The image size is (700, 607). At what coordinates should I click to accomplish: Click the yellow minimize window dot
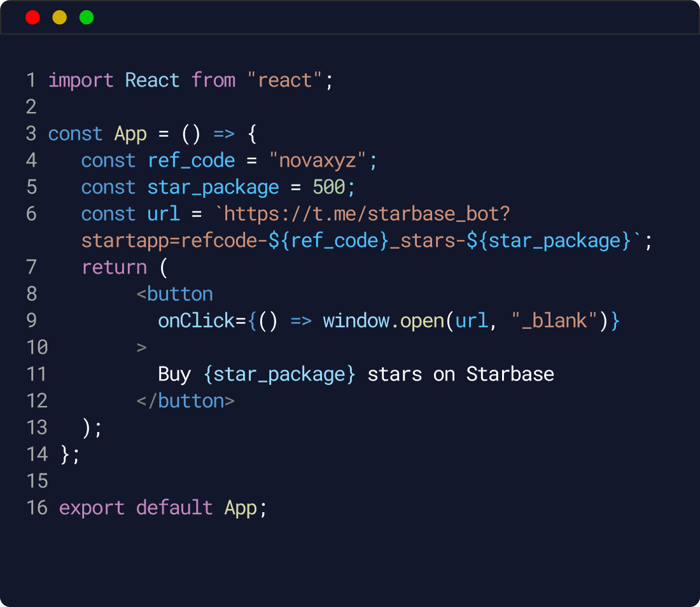coord(59,18)
